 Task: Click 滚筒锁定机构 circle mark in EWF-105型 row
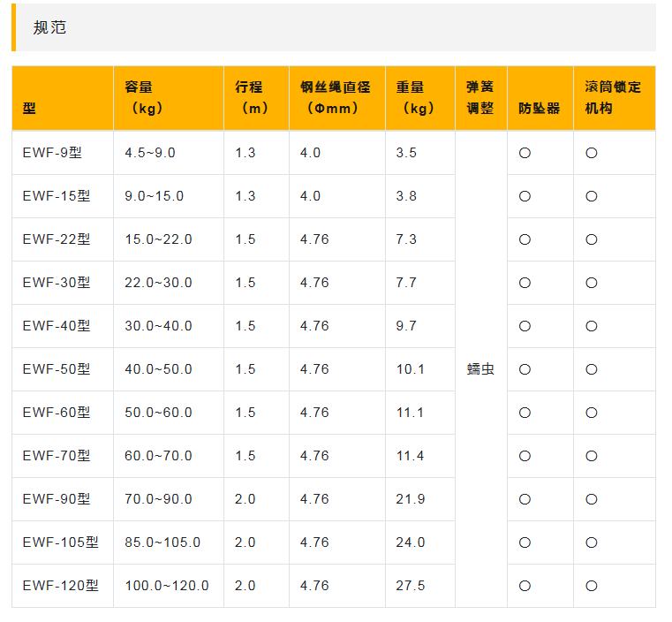pos(592,542)
